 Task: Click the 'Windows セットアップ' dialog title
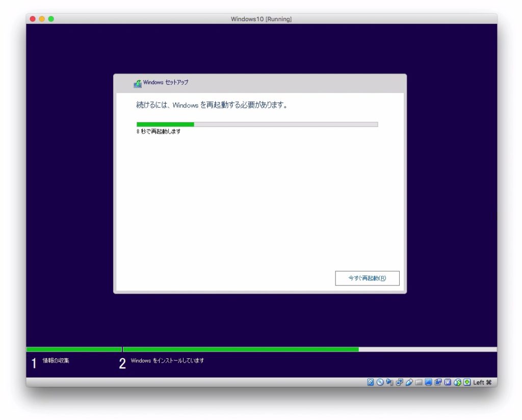[x=166, y=82]
